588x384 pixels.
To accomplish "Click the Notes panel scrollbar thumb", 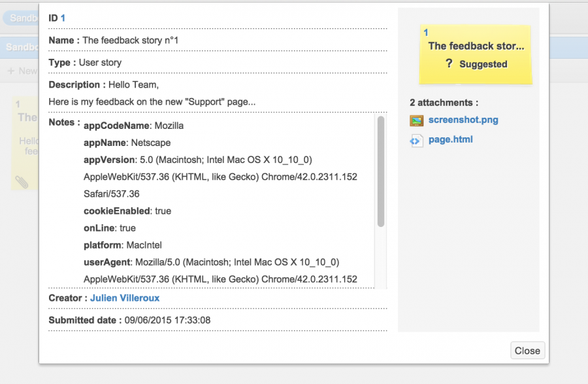I will (x=381, y=171).
